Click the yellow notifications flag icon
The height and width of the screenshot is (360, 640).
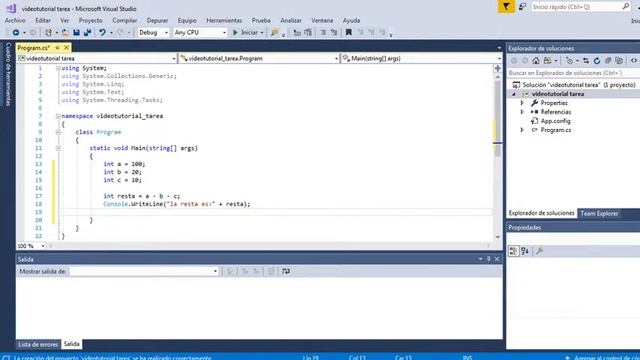(x=506, y=7)
